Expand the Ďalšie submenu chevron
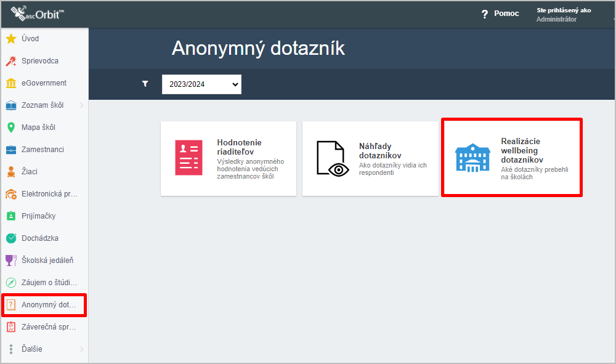This screenshot has width=616, height=364. pos(82,349)
